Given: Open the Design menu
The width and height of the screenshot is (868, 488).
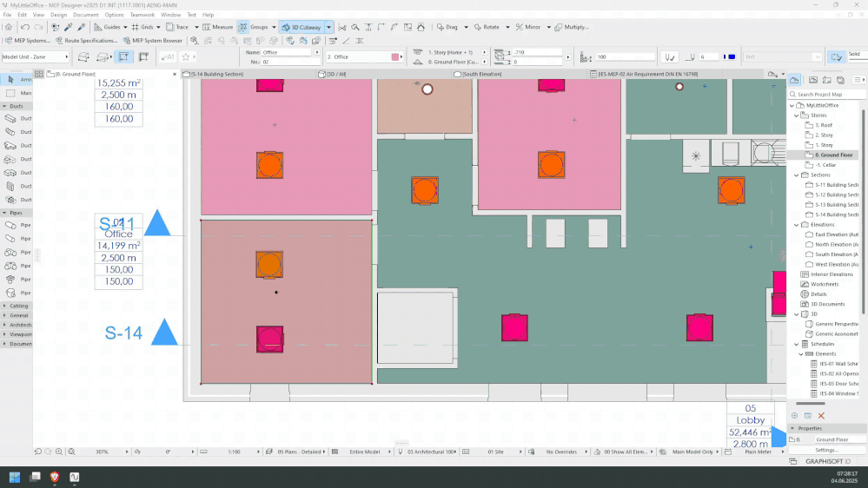Looking at the screenshot, I should [58, 15].
